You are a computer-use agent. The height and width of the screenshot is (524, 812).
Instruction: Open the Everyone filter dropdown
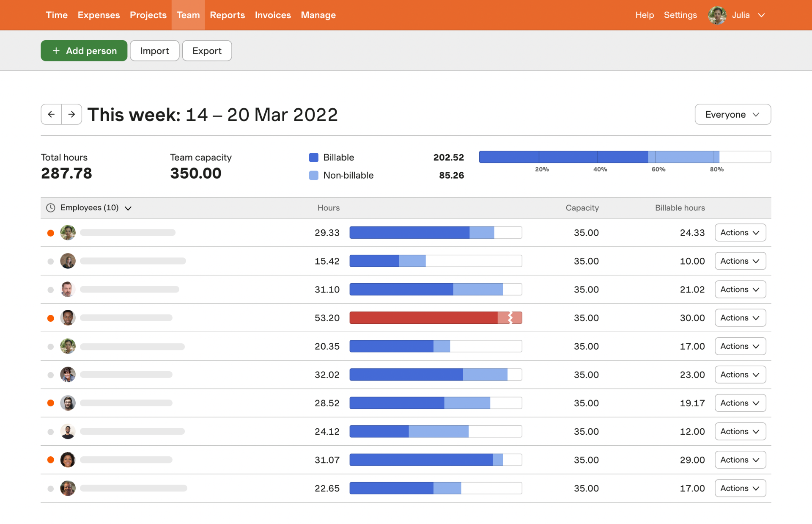(x=732, y=114)
